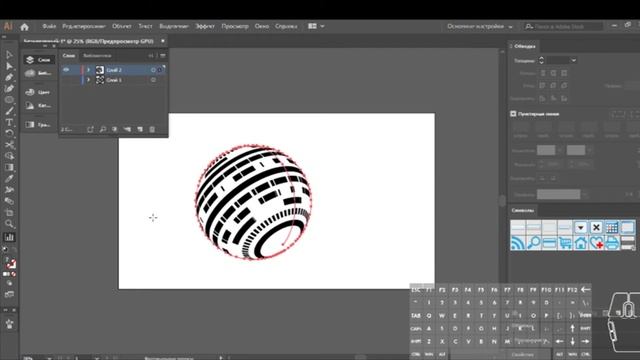Switch to the Обводка panel tab
The width and height of the screenshot is (640, 360).
[x=524, y=46]
